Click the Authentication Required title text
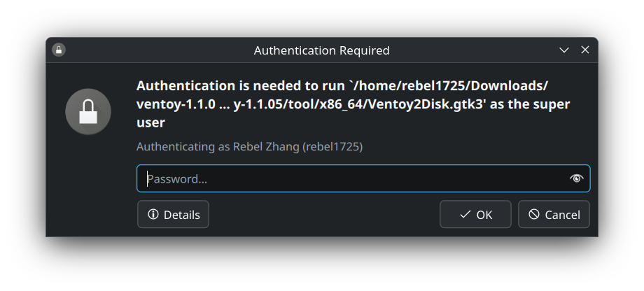The image size is (644, 291). tap(321, 50)
